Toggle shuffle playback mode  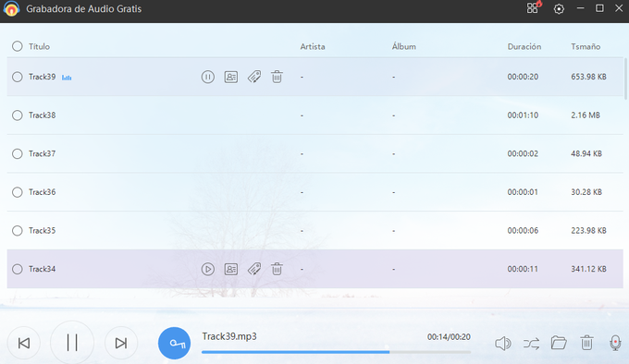(531, 344)
